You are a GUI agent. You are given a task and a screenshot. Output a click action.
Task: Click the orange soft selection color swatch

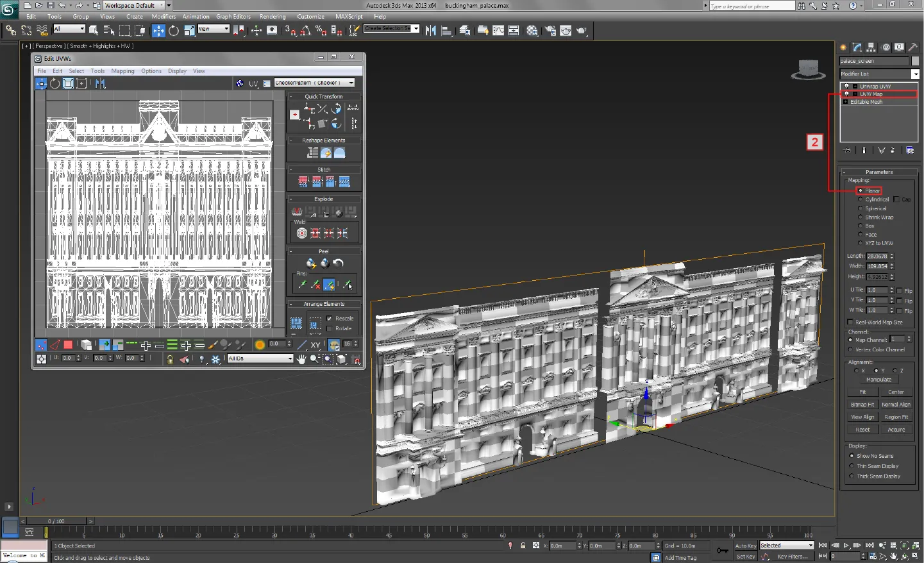point(260,344)
